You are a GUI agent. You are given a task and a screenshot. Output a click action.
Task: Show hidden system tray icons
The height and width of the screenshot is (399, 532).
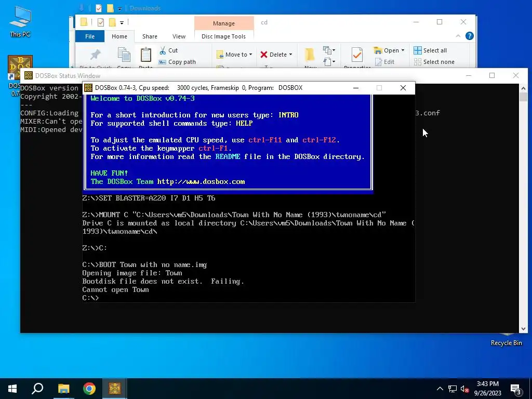click(440, 389)
